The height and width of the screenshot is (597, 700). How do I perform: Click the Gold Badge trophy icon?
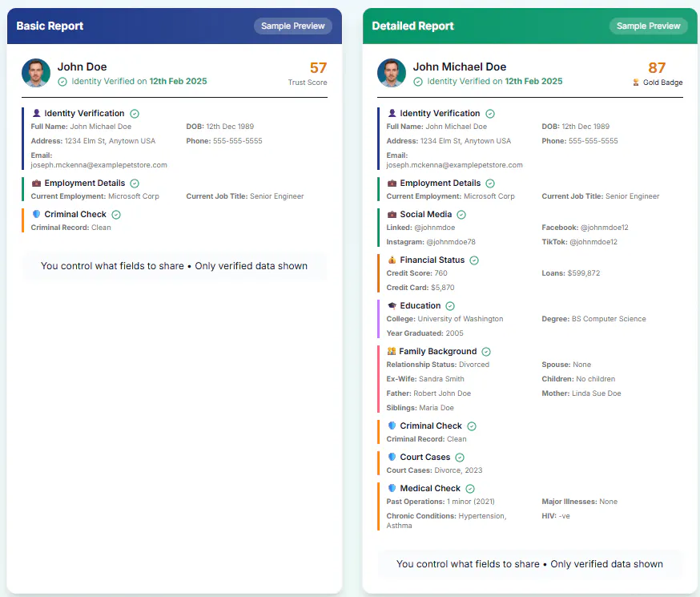coord(636,83)
